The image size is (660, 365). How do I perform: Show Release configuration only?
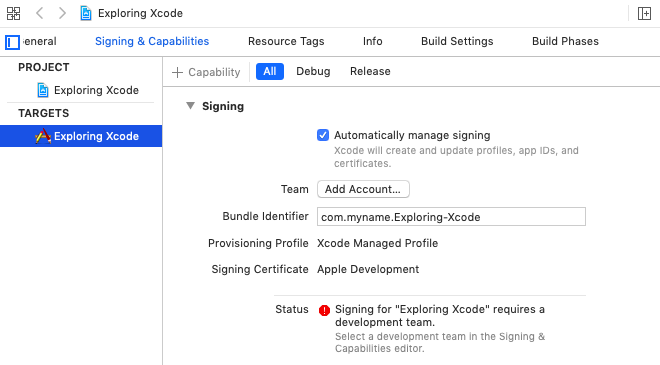tap(370, 71)
